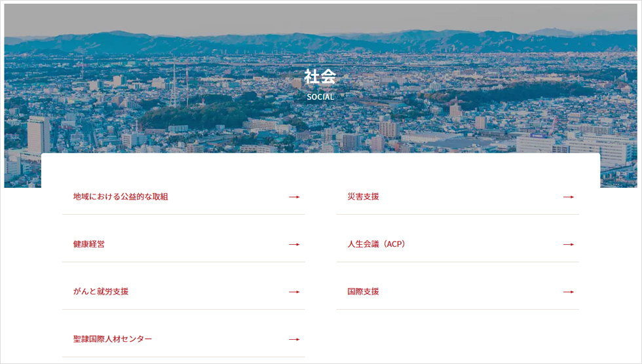Click the 社会 page heading
Screen dimensions: 642x364
(320, 77)
